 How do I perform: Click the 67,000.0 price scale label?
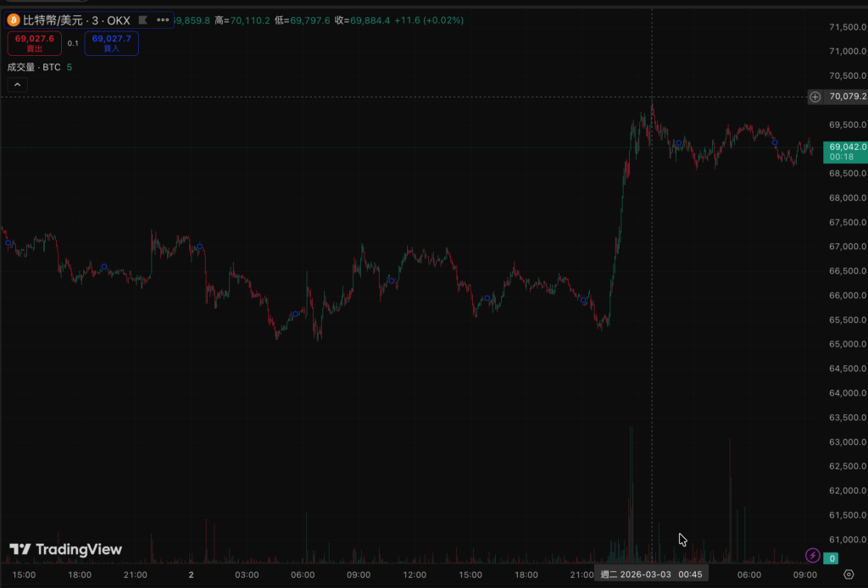click(x=847, y=247)
